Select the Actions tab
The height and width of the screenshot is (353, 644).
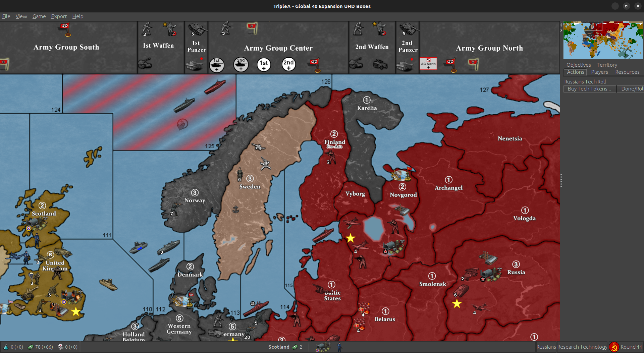tap(576, 72)
